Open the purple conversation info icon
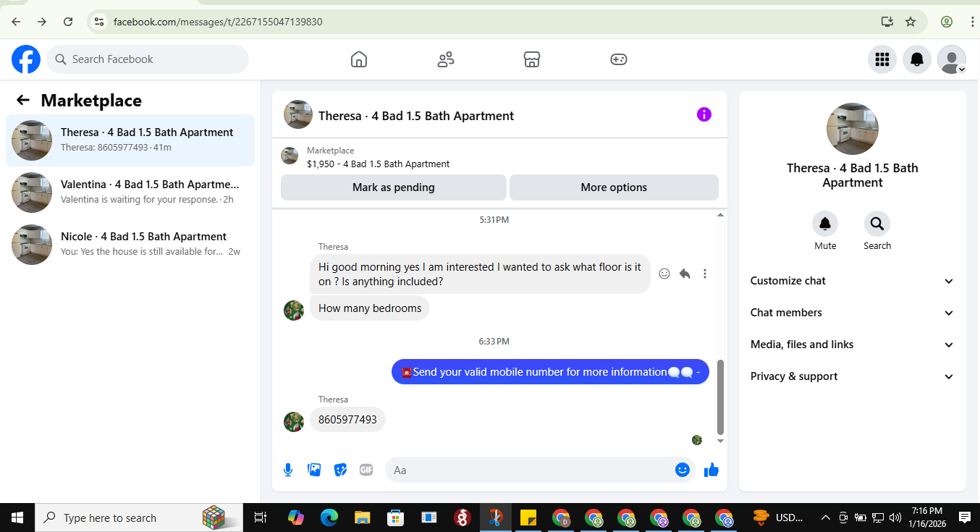This screenshot has width=980, height=532. [704, 114]
